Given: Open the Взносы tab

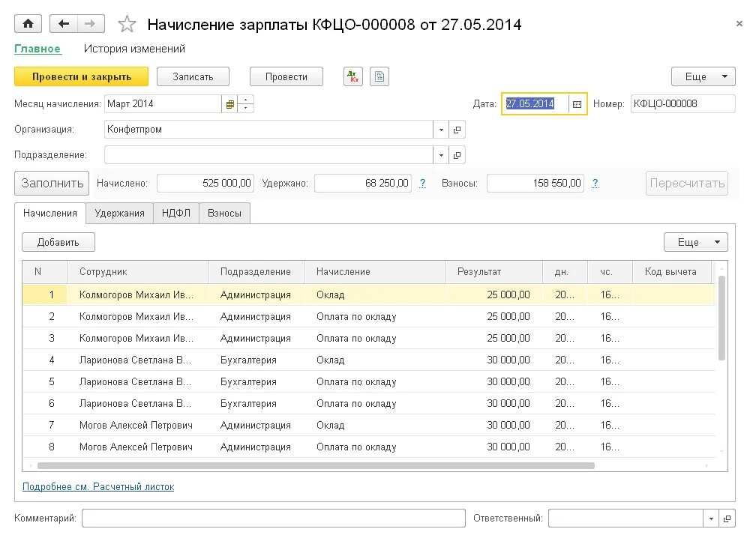Looking at the screenshot, I should click(x=224, y=214).
